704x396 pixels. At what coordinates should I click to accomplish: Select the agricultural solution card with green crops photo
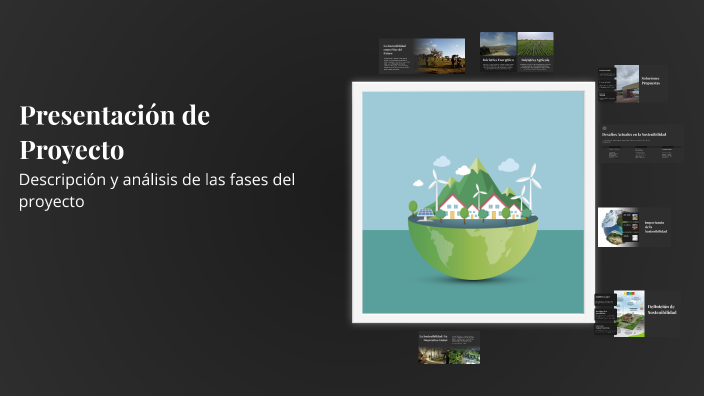[535, 52]
